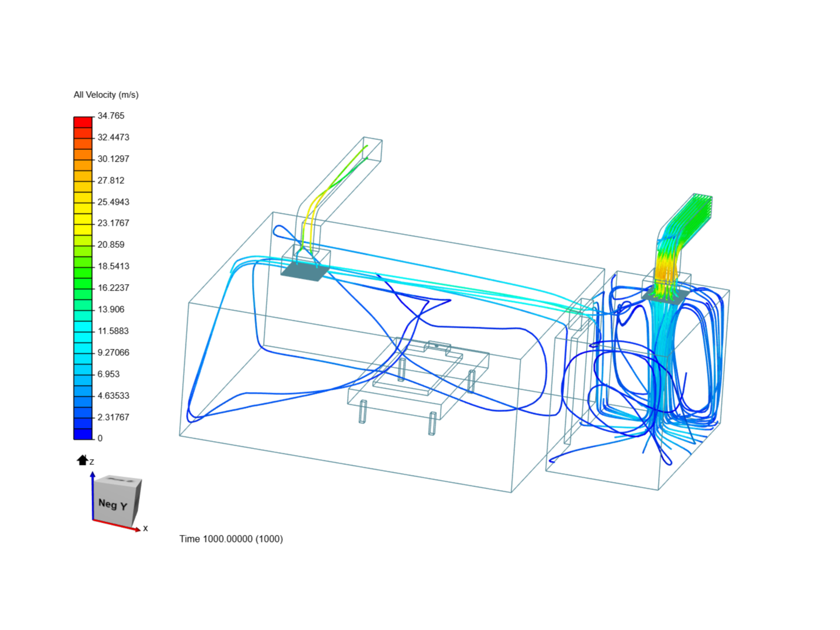Click the legend value 23.1767

coord(113,223)
